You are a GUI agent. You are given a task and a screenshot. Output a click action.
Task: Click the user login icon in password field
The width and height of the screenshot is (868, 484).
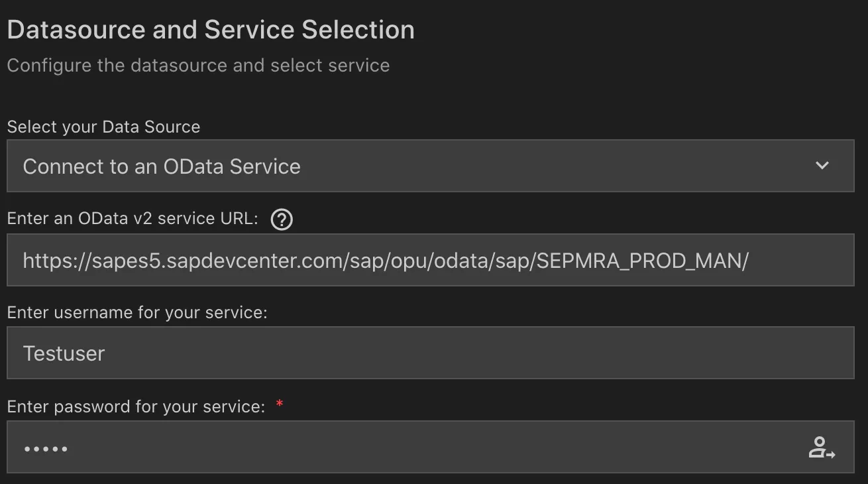822,448
